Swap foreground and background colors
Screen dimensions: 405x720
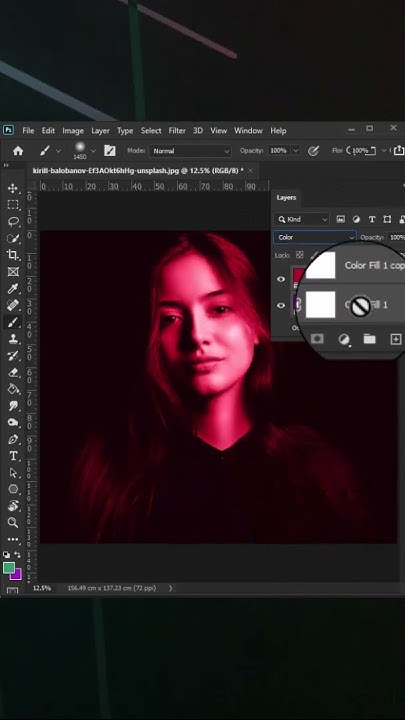click(17, 555)
